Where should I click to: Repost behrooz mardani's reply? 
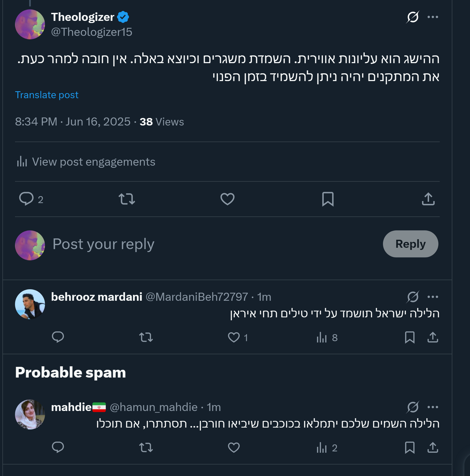tap(146, 337)
